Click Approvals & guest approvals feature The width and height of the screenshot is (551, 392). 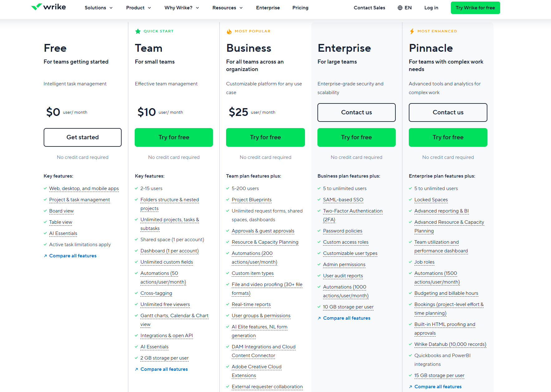(x=263, y=231)
